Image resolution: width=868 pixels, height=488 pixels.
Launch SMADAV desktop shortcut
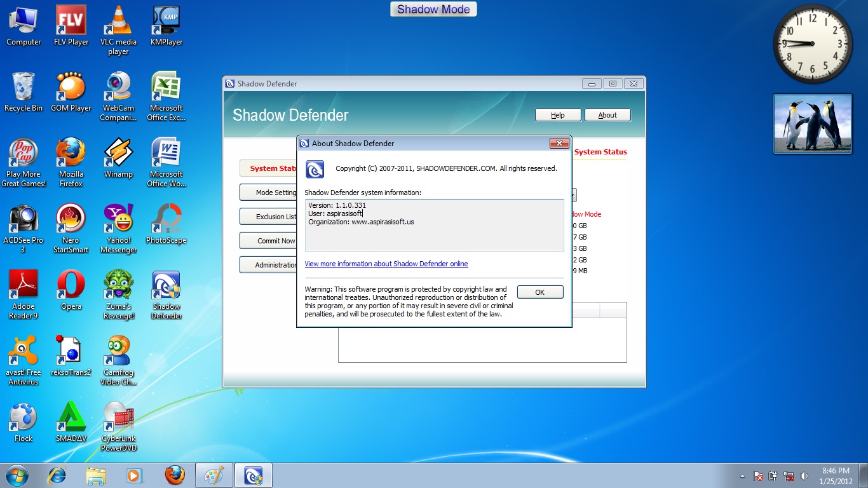(71, 423)
